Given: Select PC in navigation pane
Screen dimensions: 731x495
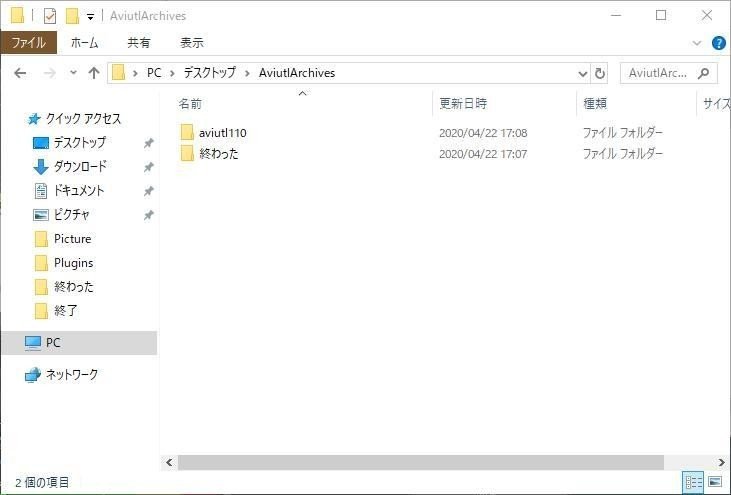Looking at the screenshot, I should coord(79,343).
